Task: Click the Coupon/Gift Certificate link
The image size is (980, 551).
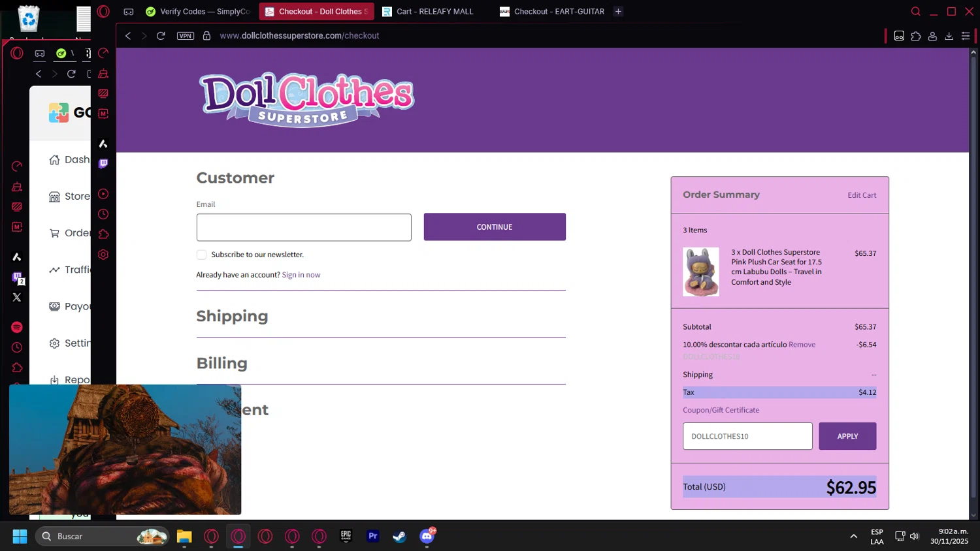Action: click(x=721, y=410)
